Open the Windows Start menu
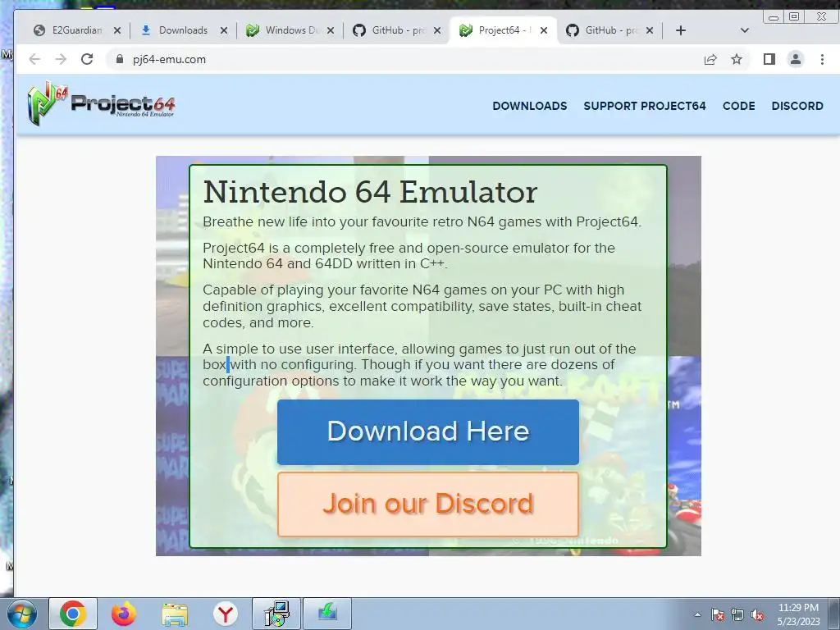Screen dimensions: 840x630 (x=22, y=614)
